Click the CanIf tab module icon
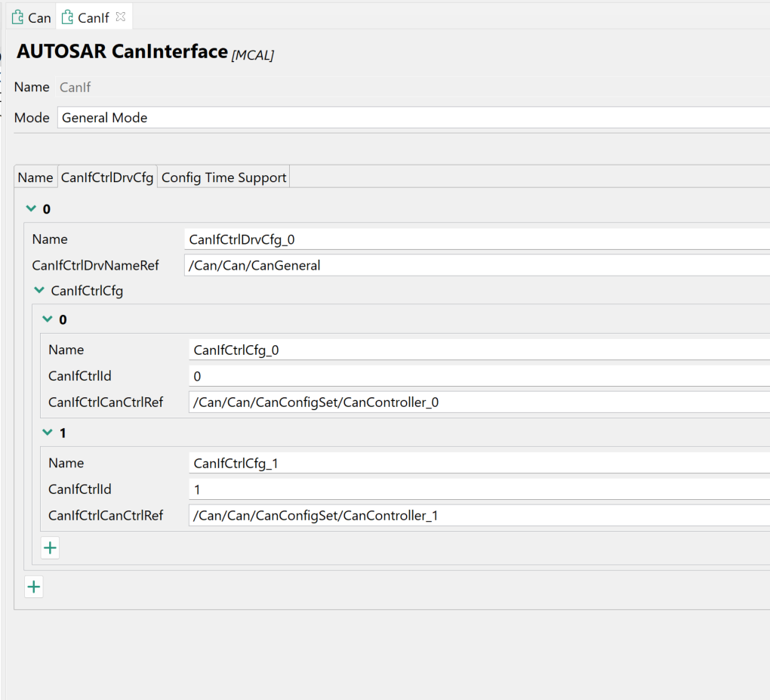The width and height of the screenshot is (770, 700). [x=67, y=17]
